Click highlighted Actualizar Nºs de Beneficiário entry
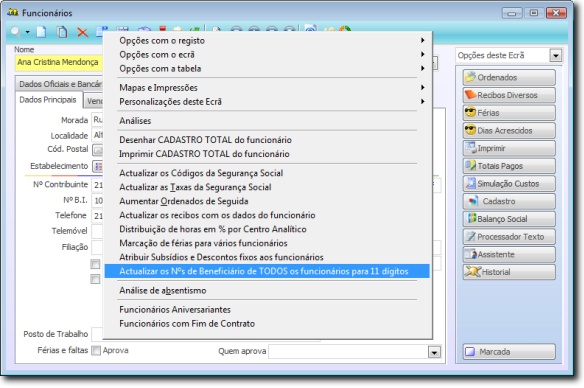This screenshot has height=388, width=584. tap(267, 271)
